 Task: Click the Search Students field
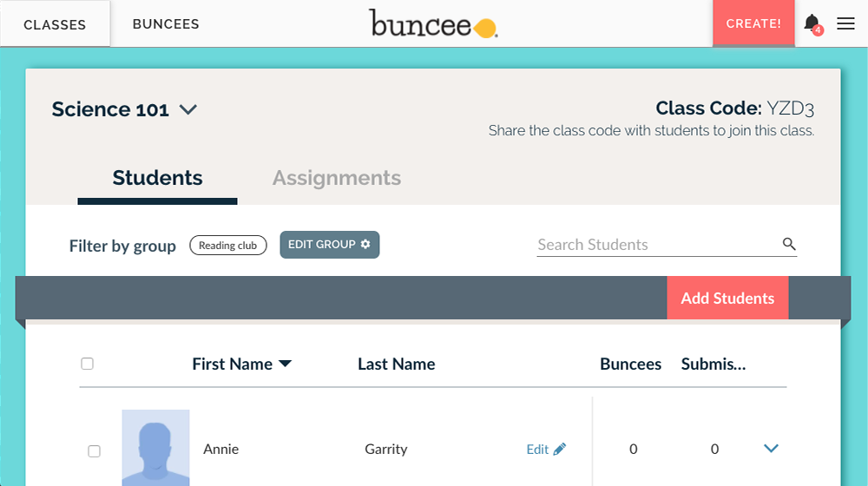point(655,245)
